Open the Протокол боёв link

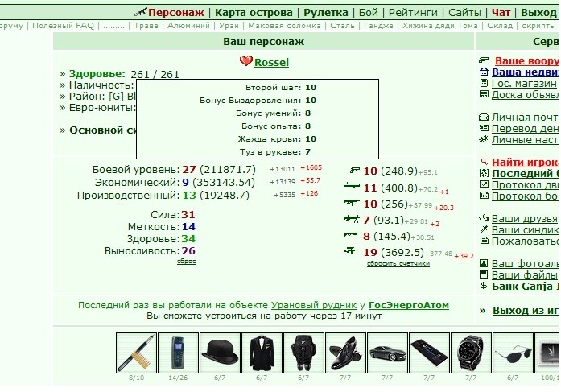click(x=525, y=196)
